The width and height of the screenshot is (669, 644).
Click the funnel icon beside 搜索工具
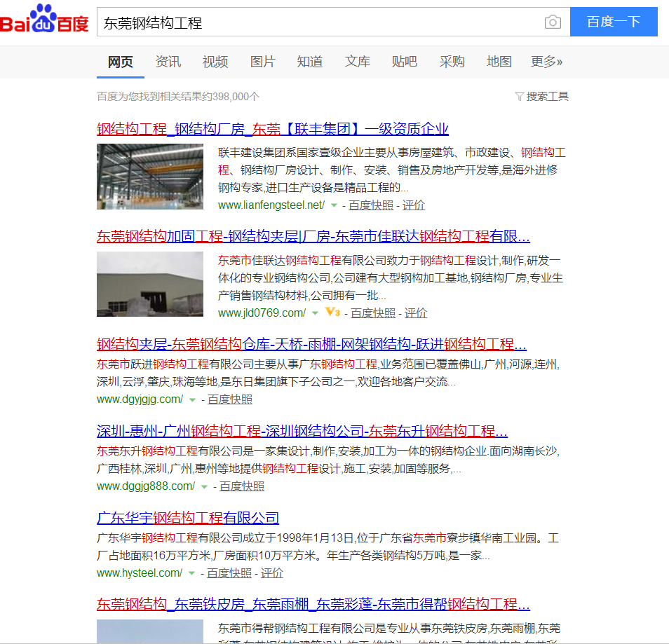click(x=519, y=97)
